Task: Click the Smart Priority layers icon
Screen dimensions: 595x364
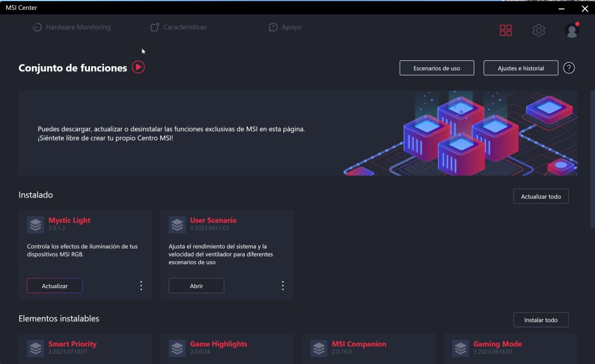Action: coord(35,348)
